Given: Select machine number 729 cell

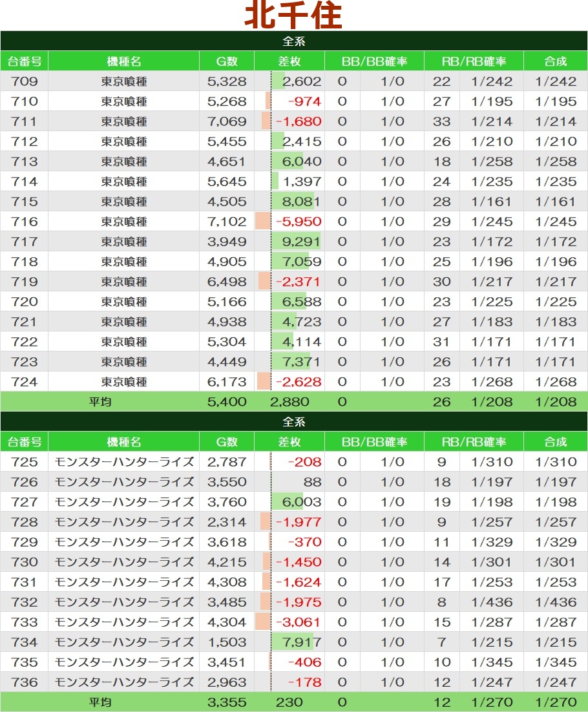Looking at the screenshot, I should (25, 541).
